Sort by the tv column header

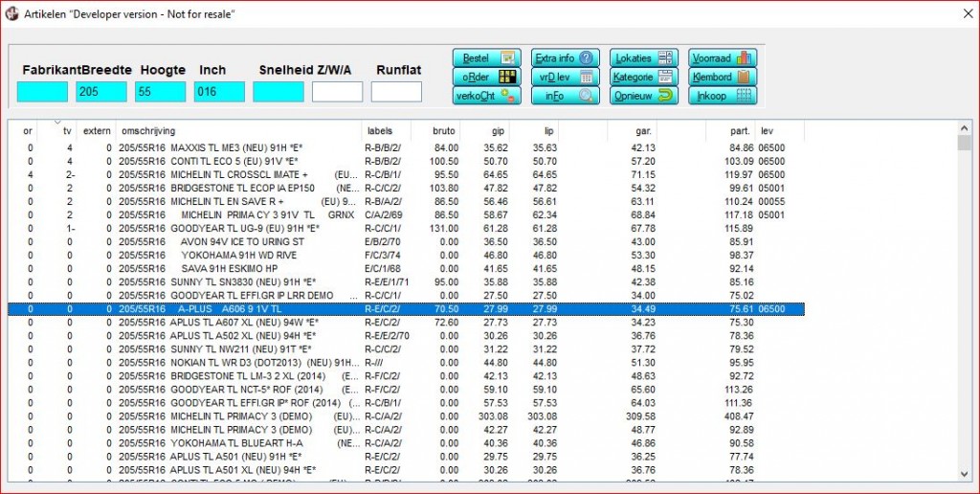pyautogui.click(x=67, y=131)
